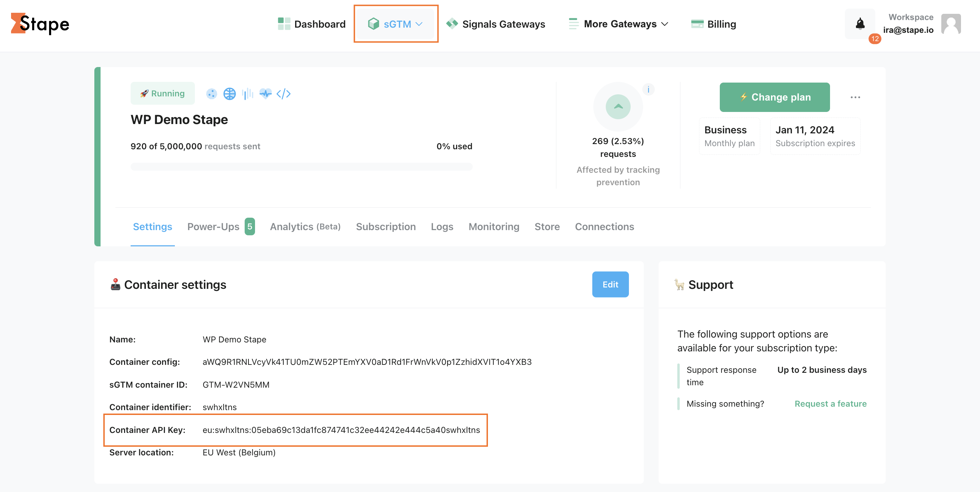
Task: Click the Container API Key value
Action: (x=341, y=430)
